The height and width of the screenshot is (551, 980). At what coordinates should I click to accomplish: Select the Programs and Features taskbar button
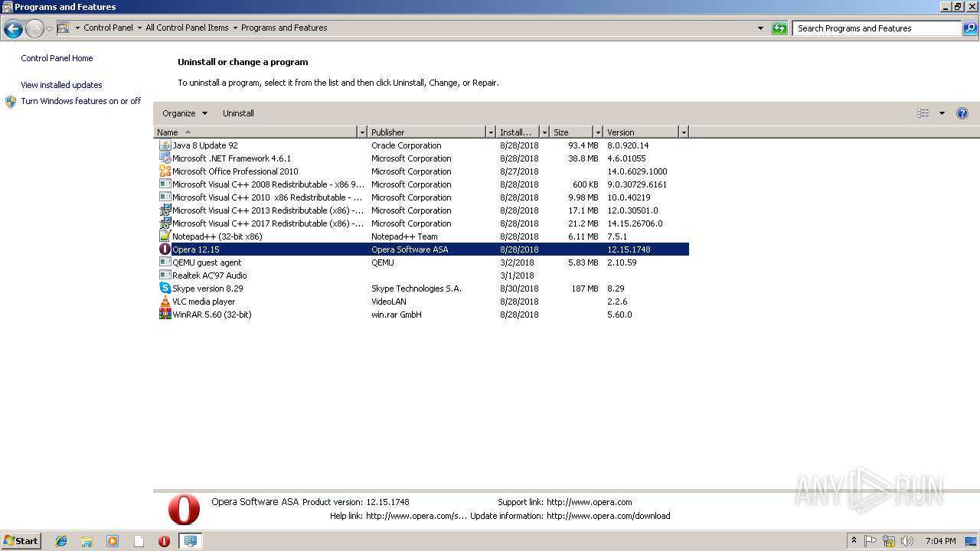pyautogui.click(x=191, y=541)
